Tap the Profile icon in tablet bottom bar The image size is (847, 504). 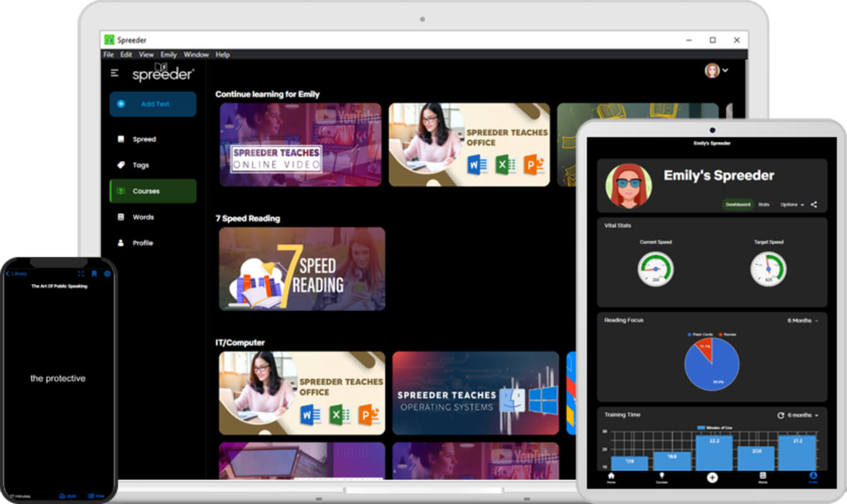(x=813, y=475)
